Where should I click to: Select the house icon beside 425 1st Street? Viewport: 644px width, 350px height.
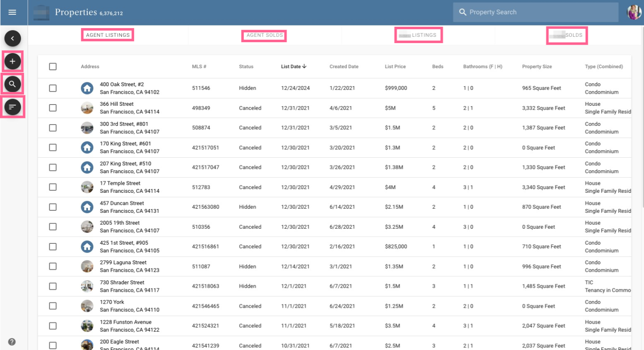click(x=87, y=246)
